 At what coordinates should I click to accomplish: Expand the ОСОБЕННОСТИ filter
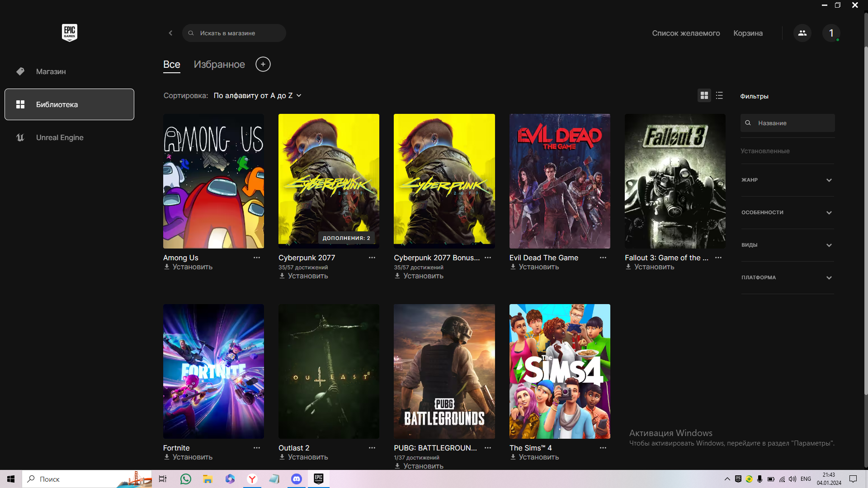coord(788,212)
